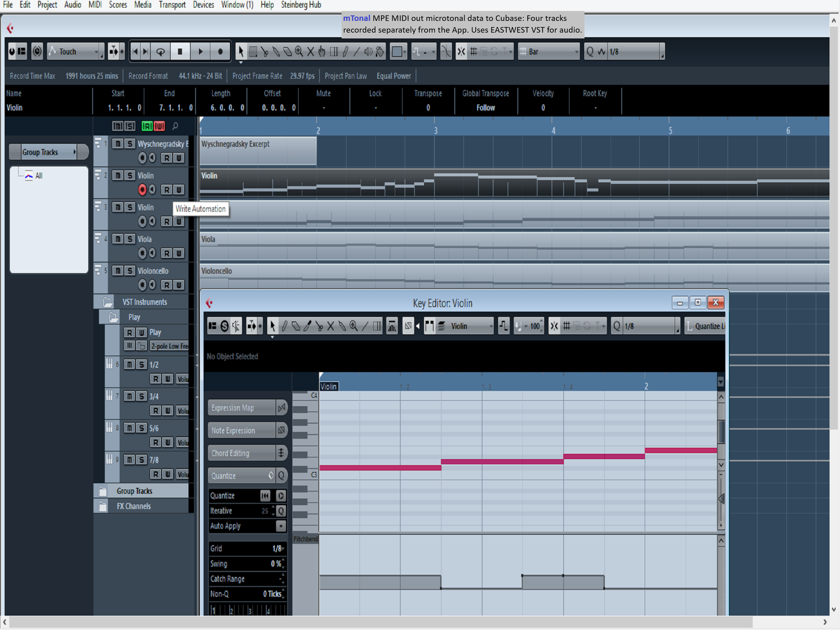Click the Key Editor vertical scrollbar thumb
Image resolution: width=840 pixels, height=630 pixels.
pos(721,432)
